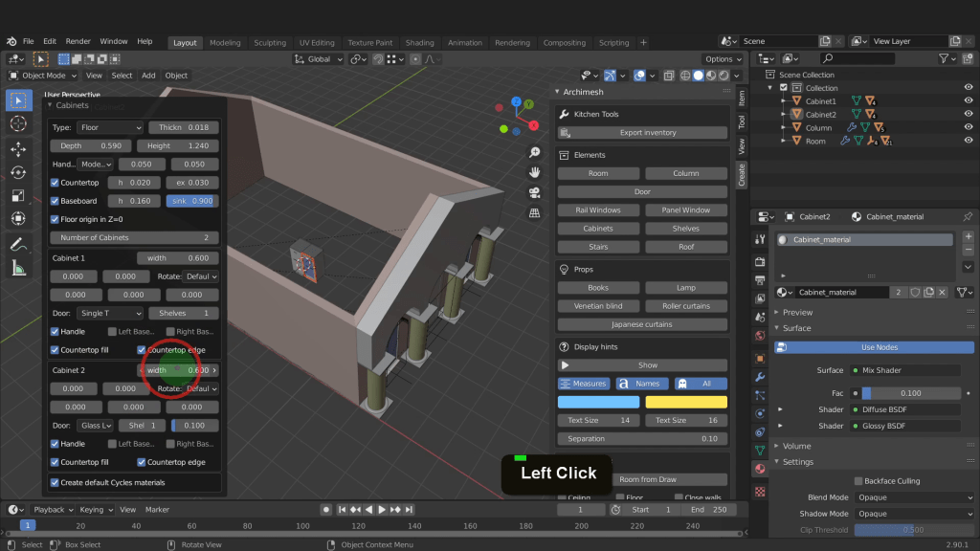Uncheck the Baseboard checkbox
This screenshot has height=551, width=980.
[56, 201]
